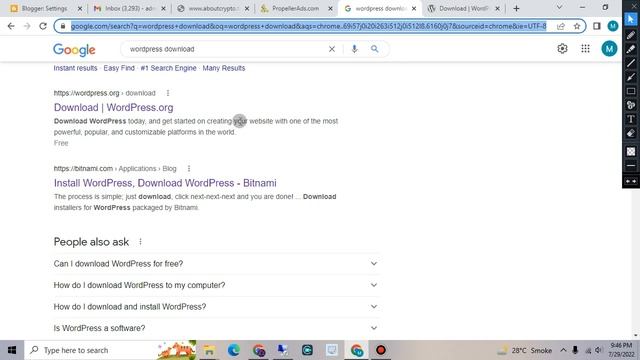Click the toolbar collapse arrows
The height and width of the screenshot is (360, 640).
pyautogui.click(x=631, y=181)
